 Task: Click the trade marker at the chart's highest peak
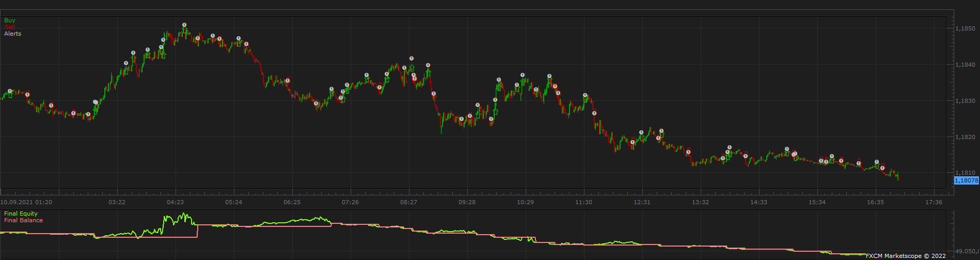point(184,25)
